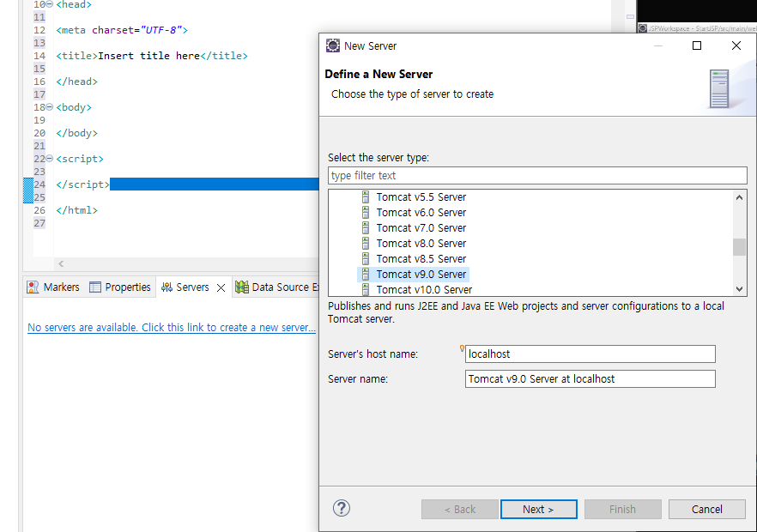Switch to the Servers tab
The image size is (757, 532).
click(x=192, y=287)
